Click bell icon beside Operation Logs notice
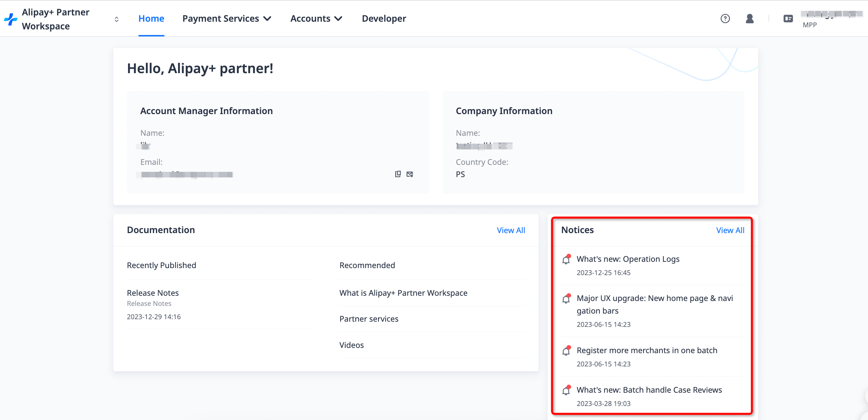The image size is (868, 420). coord(566,260)
